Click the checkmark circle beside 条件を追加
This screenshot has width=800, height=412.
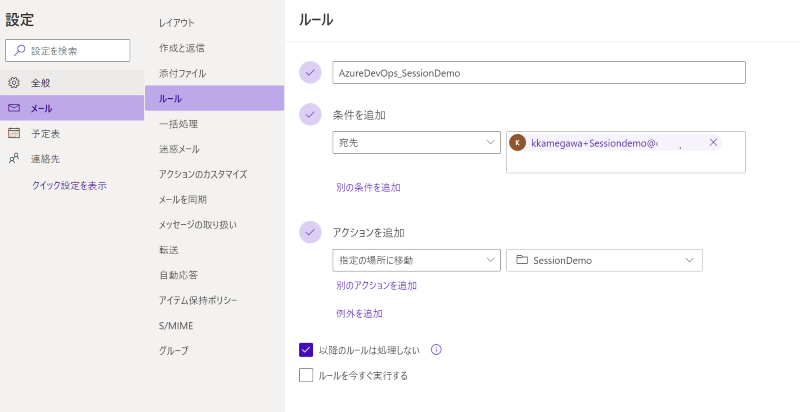pyautogui.click(x=310, y=114)
